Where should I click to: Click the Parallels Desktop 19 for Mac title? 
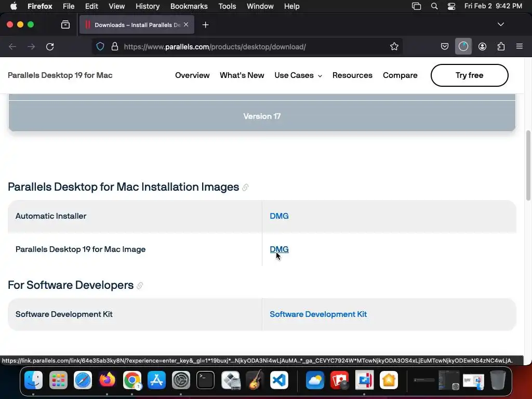(x=60, y=75)
